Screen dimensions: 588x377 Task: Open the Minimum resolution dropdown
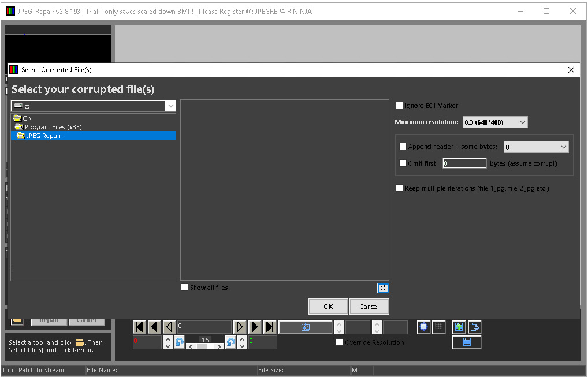coord(495,122)
